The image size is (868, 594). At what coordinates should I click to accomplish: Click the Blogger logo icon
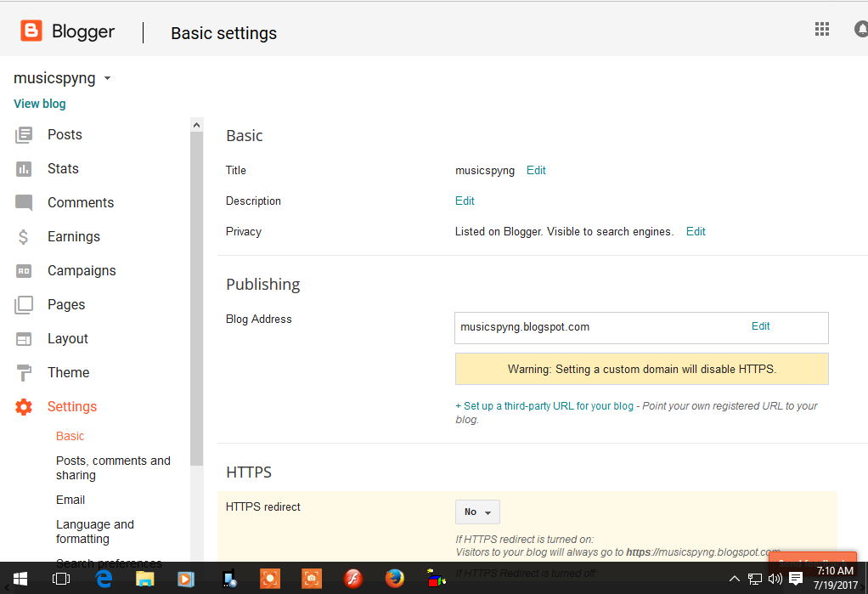click(x=31, y=31)
